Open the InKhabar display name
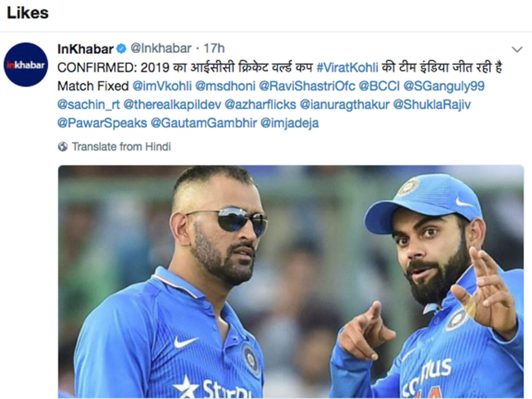The image size is (532, 399). [x=86, y=48]
